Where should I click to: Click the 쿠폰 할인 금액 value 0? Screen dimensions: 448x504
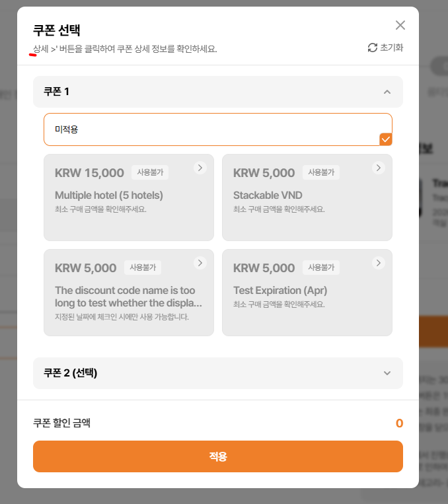click(399, 423)
